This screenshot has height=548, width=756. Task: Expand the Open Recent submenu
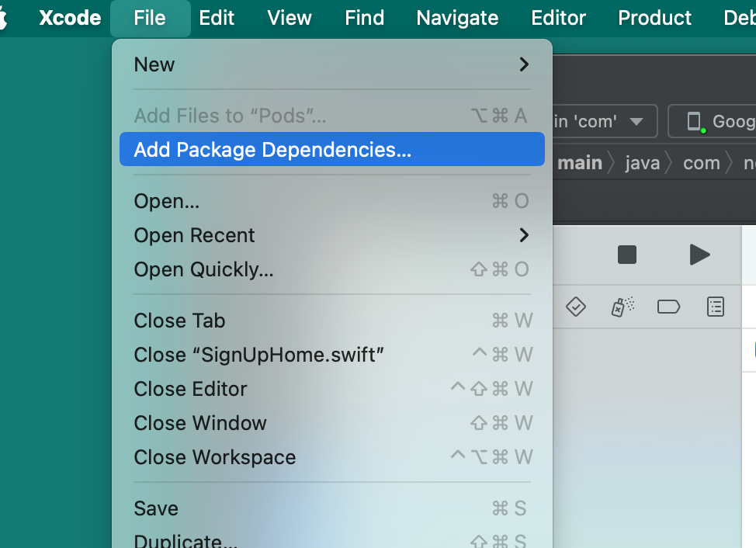(331, 235)
